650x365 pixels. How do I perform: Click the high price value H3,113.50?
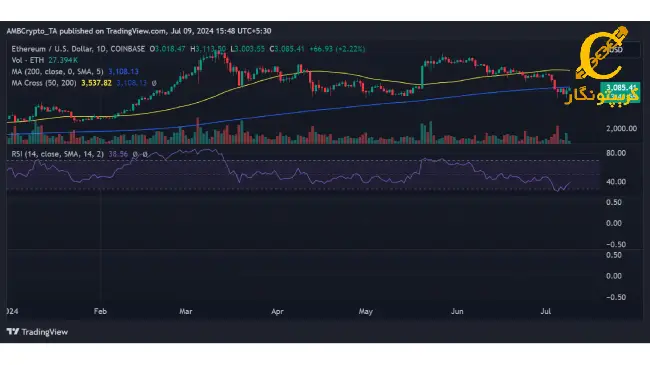click(208, 49)
